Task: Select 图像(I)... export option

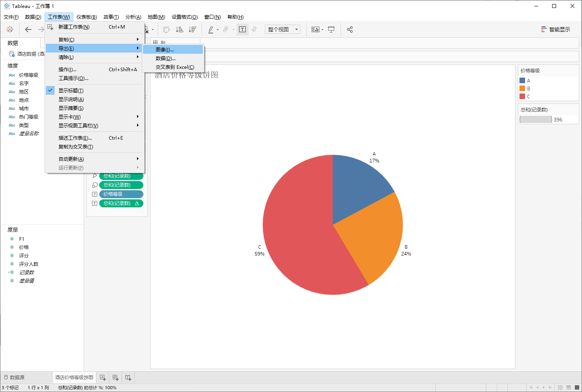Action: 173,50
